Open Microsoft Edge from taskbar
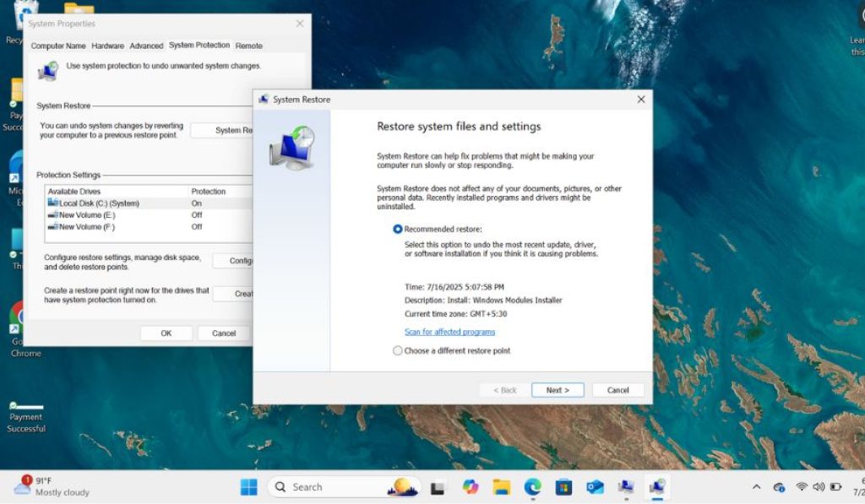The width and height of the screenshot is (865, 504). click(x=532, y=487)
